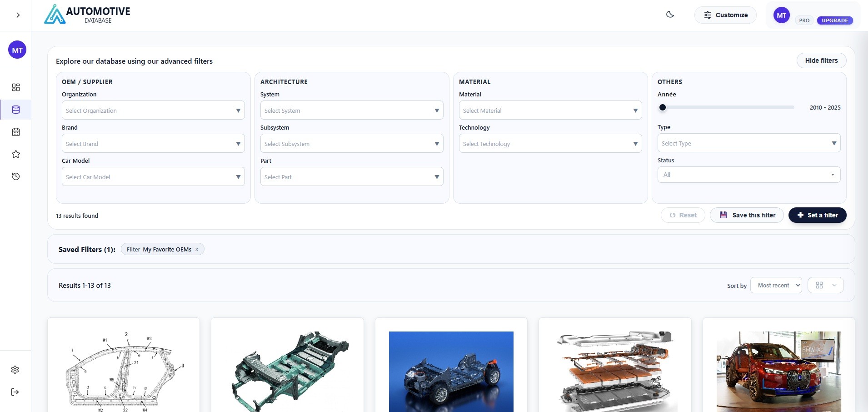
Task: Click the Hide filters button
Action: 821,60
